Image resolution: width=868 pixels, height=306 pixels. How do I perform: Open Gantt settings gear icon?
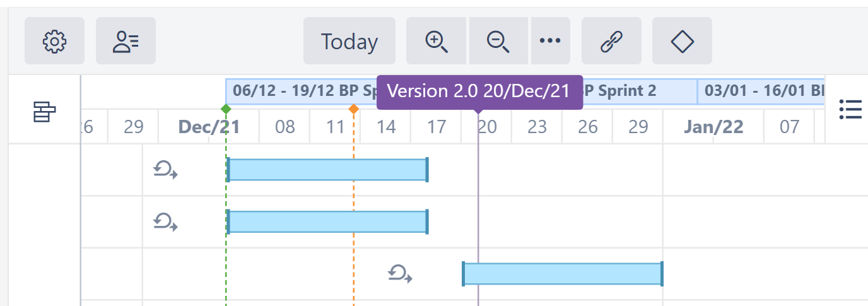click(x=54, y=41)
